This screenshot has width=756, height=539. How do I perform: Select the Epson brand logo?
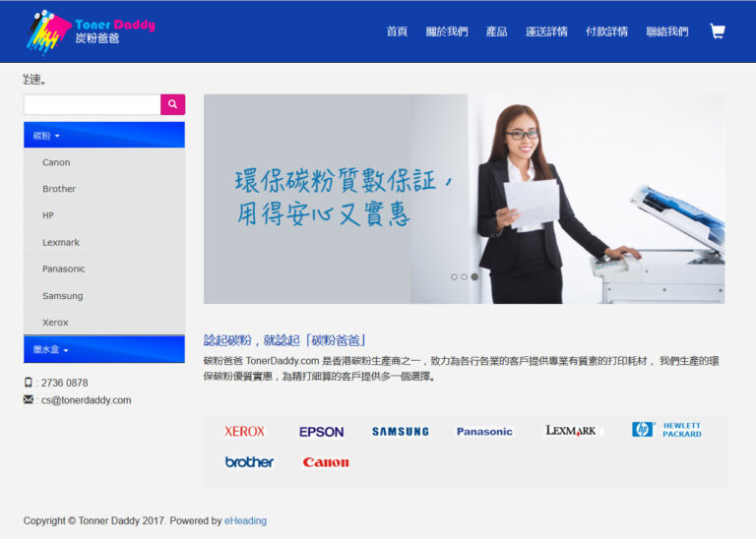tap(322, 432)
